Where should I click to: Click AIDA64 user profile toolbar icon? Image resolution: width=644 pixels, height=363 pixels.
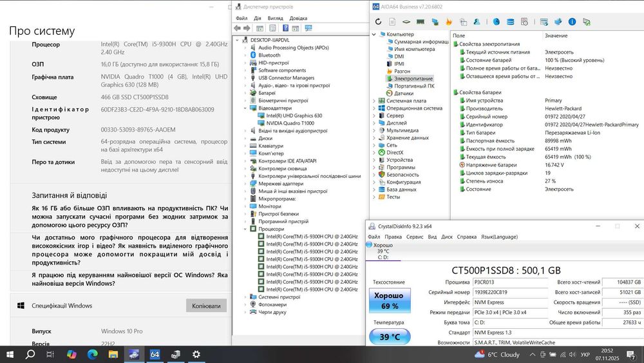[477, 22]
